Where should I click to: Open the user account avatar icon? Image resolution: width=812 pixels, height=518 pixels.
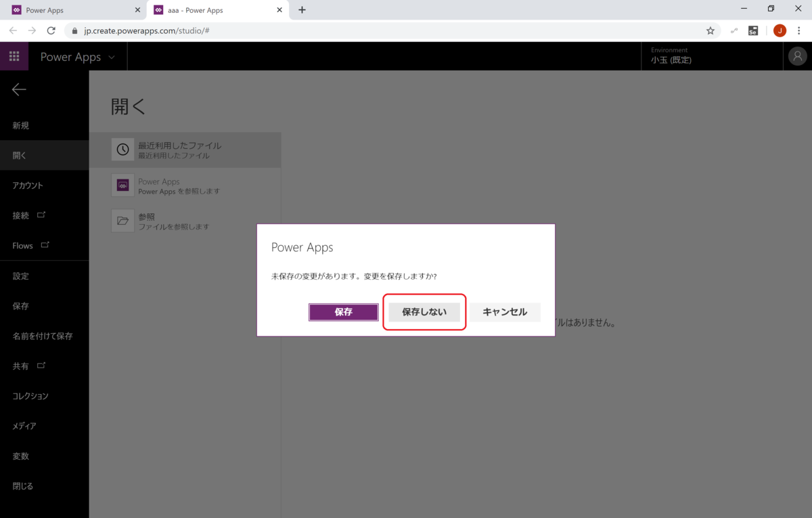click(798, 57)
